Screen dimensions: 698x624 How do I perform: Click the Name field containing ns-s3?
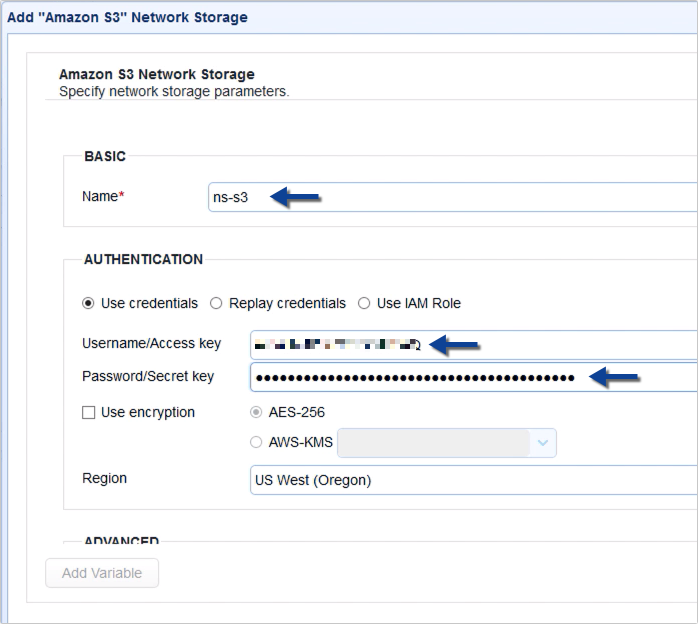coord(453,197)
